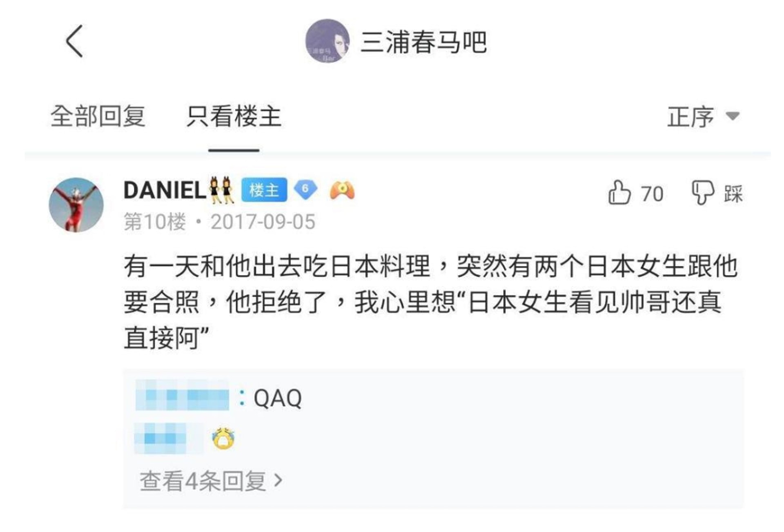Screen dimensions: 784x532
Task: Click the blue level 6 diamond badge
Action: tap(305, 190)
